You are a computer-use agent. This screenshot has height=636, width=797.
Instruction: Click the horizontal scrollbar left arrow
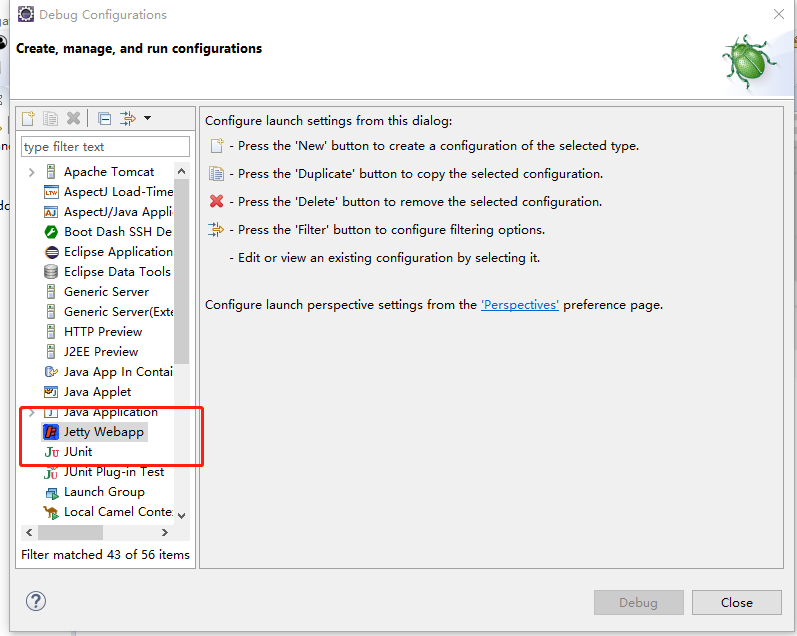click(29, 532)
